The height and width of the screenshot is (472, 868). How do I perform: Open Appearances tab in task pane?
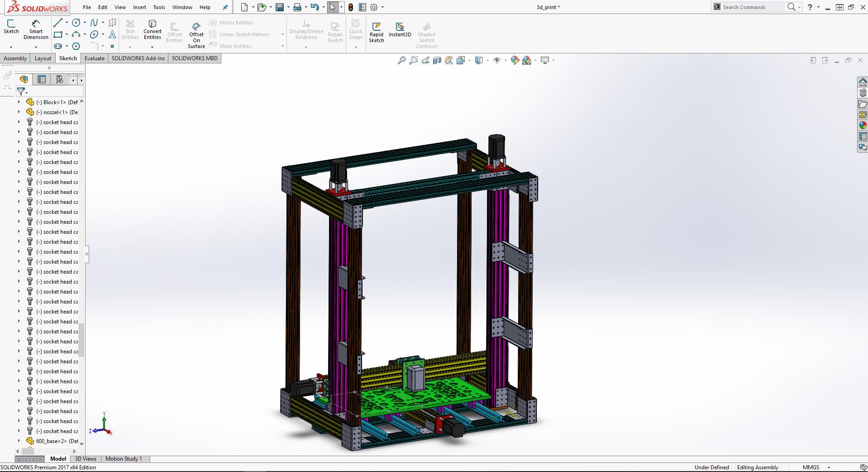point(863,125)
